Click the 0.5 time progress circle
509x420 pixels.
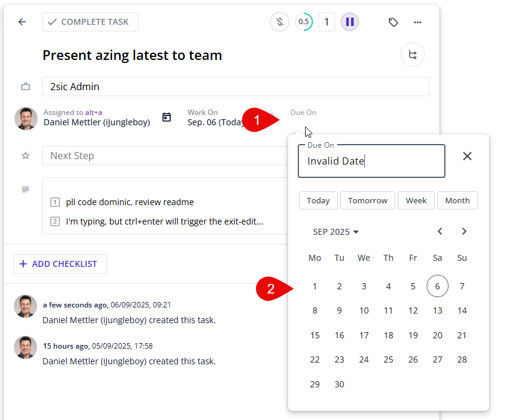click(304, 22)
